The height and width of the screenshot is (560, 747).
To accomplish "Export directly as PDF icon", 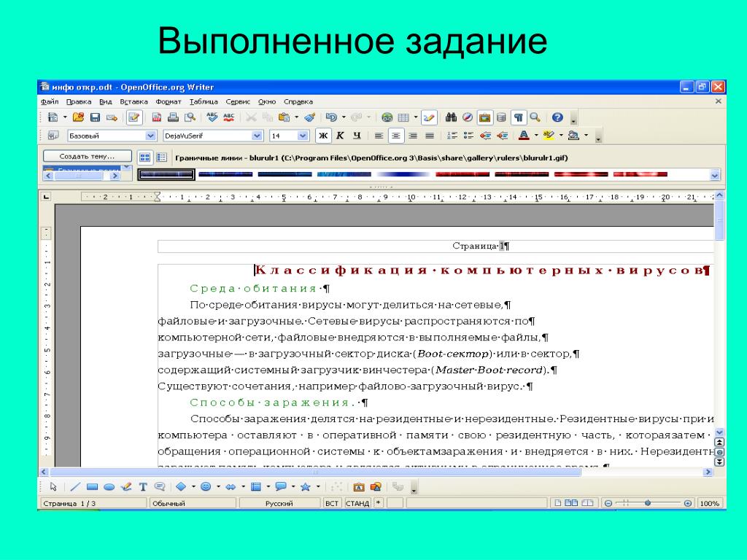I will [156, 117].
